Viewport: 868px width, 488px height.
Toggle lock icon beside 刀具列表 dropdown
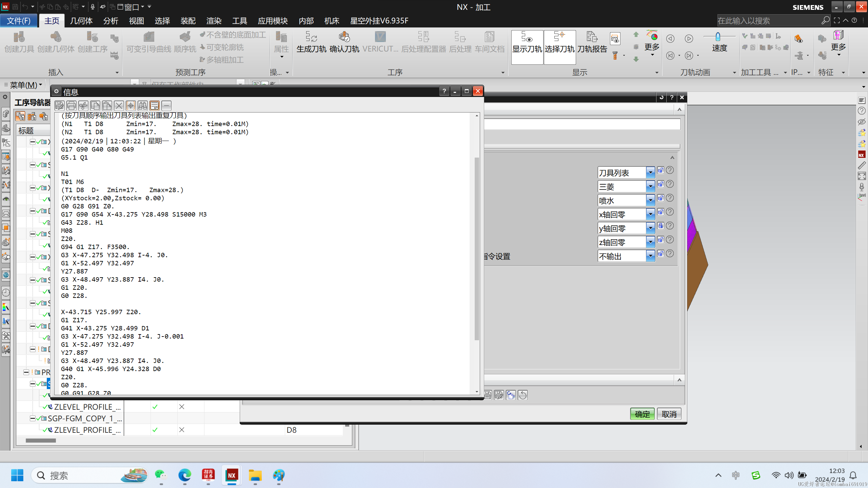(660, 170)
